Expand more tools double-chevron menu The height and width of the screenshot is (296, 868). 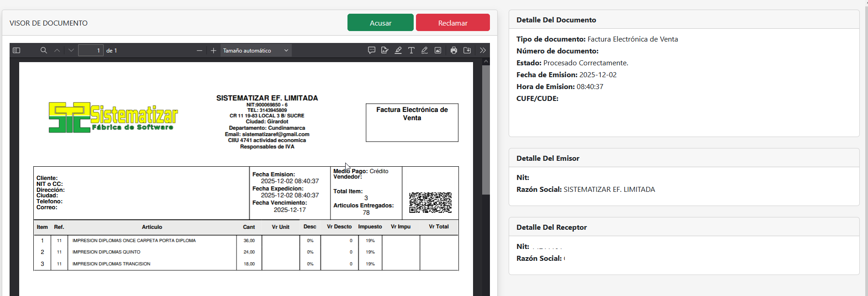coord(483,50)
